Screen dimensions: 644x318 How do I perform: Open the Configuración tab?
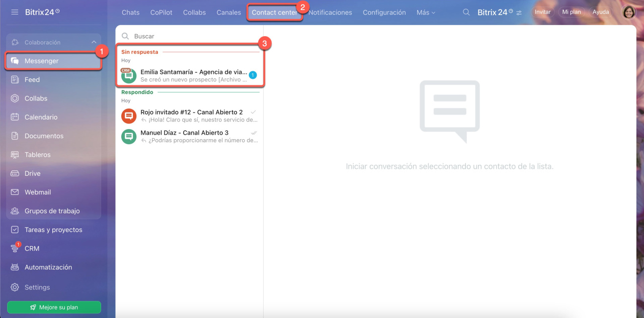[x=384, y=12]
